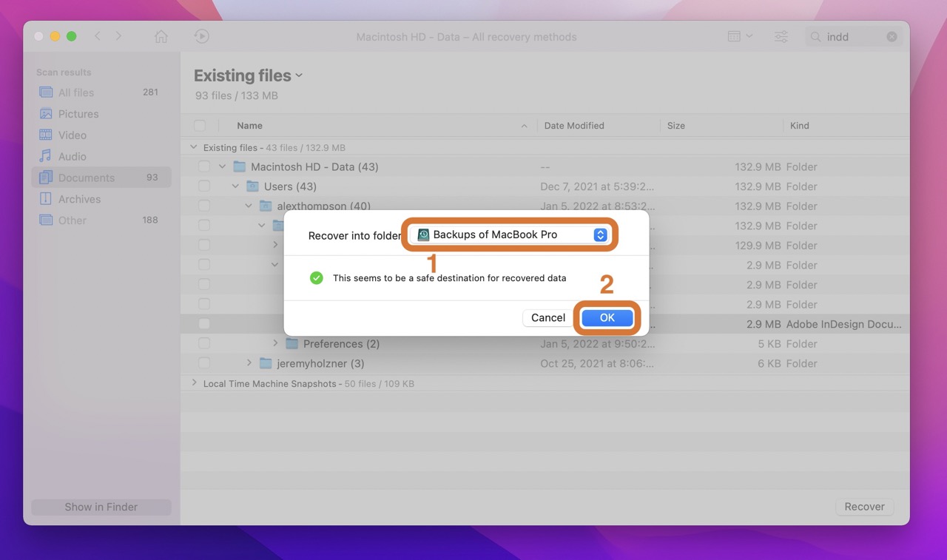Go back with the left arrow icon
Screen dimensions: 947x560
coord(97,36)
